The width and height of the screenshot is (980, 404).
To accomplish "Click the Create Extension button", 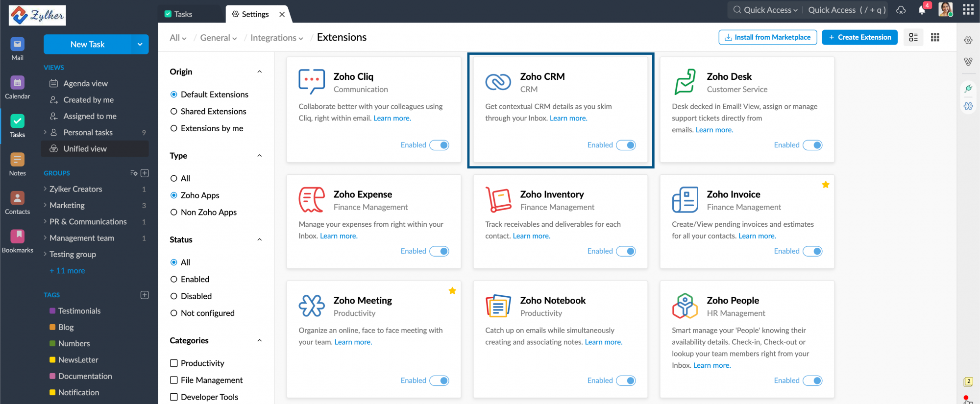I will coord(859,37).
